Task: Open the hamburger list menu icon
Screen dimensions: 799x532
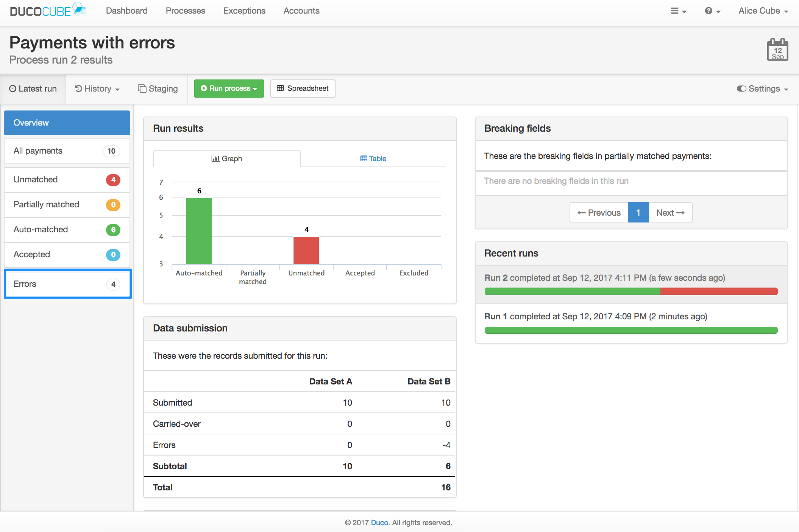Action: click(x=679, y=11)
